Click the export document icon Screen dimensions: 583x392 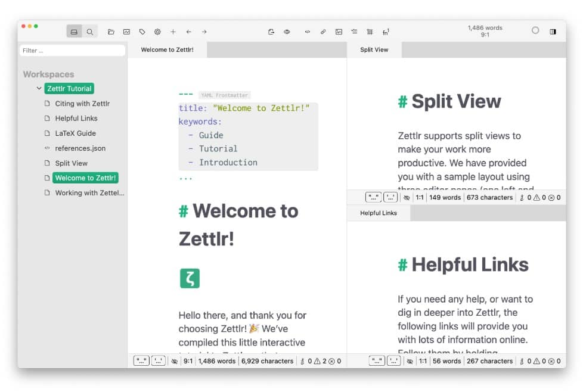tap(271, 32)
